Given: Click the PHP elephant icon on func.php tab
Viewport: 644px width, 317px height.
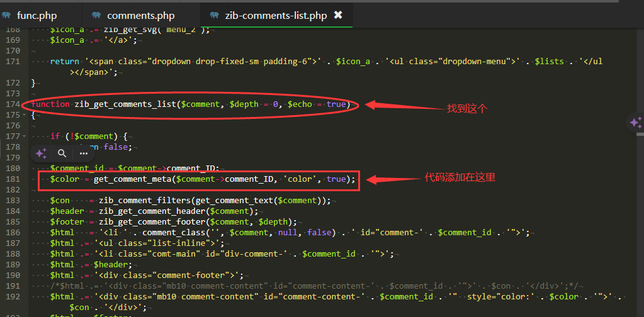Looking at the screenshot, I should 6,15.
